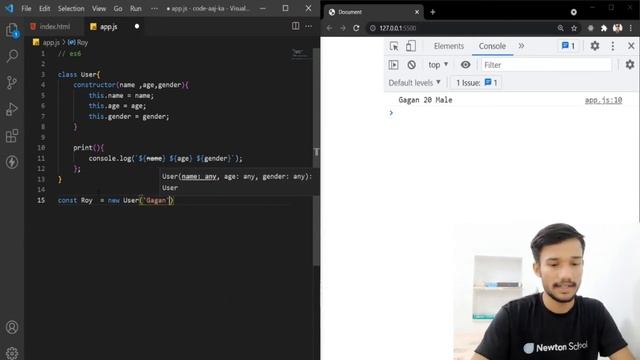This screenshot has width=640, height=360.
Task: Open the View menu
Action: click(99, 9)
